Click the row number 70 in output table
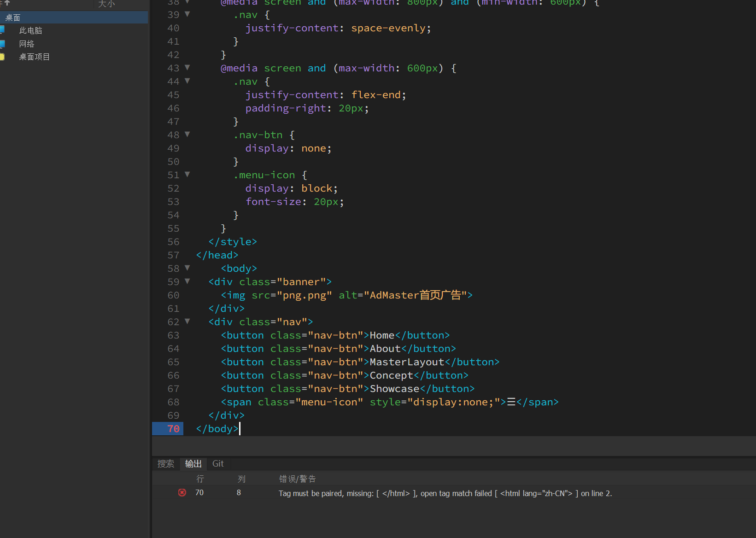 (199, 492)
